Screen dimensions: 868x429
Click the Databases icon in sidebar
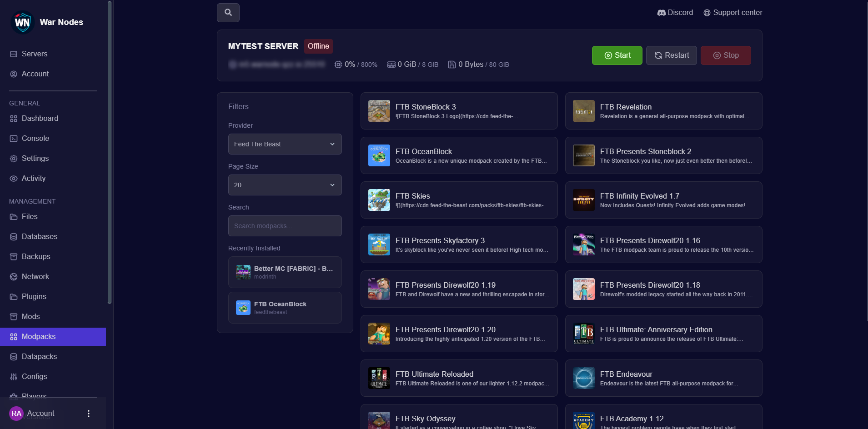pyautogui.click(x=14, y=237)
